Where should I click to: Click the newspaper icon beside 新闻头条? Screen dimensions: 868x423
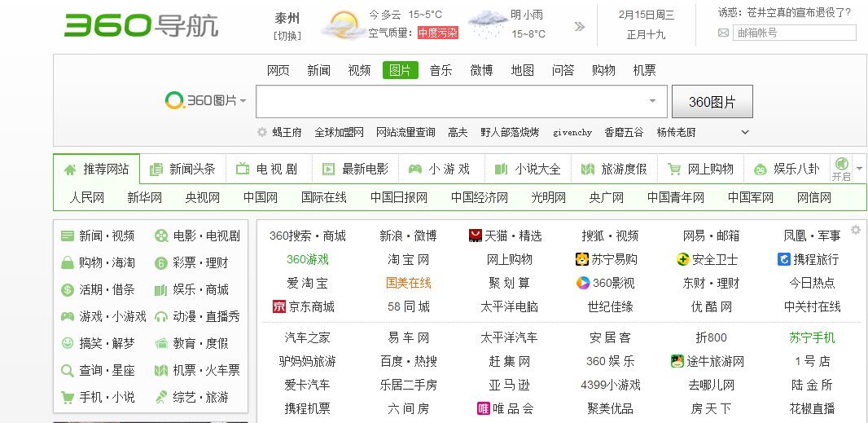(156, 169)
